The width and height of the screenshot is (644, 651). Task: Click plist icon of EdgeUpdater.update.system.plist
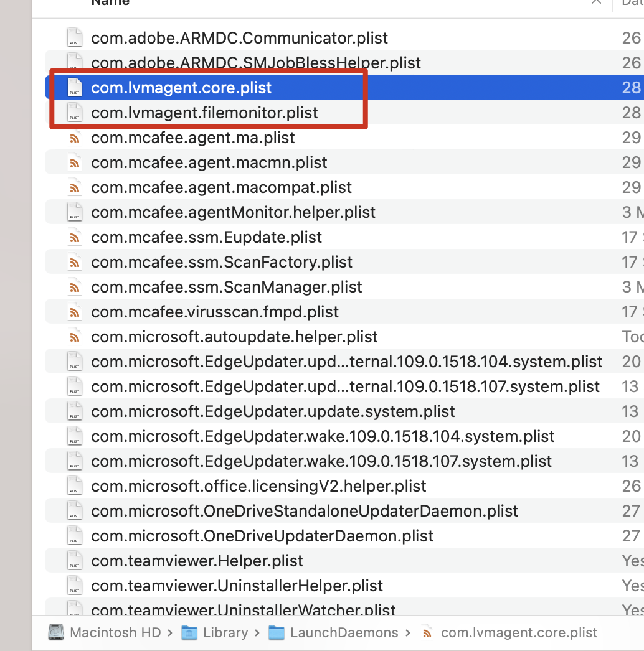[x=75, y=411]
